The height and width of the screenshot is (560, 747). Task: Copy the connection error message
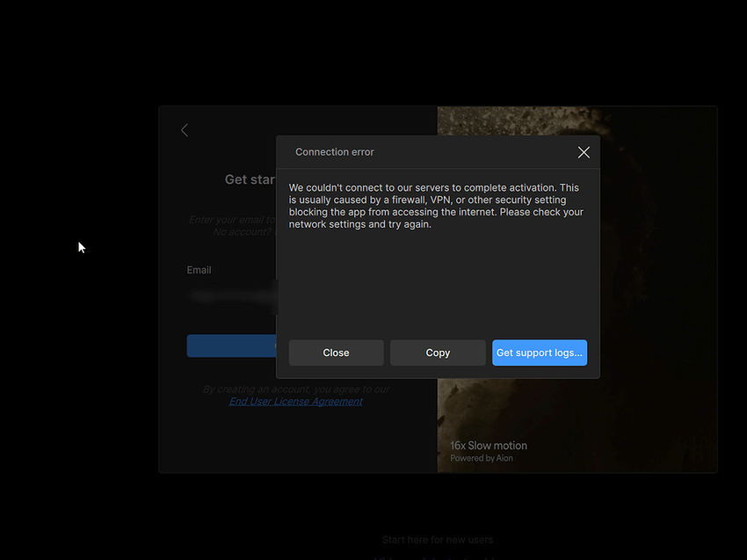click(438, 353)
